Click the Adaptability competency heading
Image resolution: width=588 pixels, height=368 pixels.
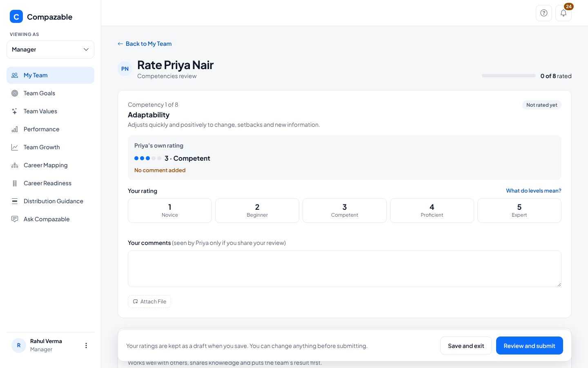149,115
